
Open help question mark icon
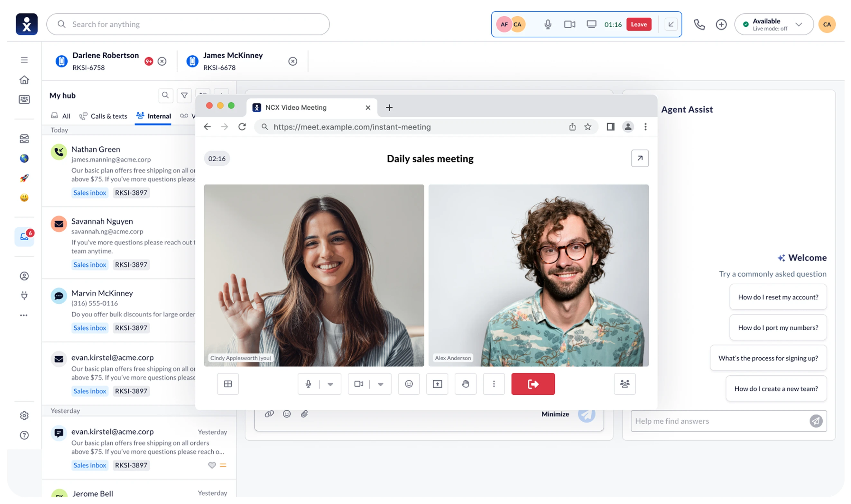[24, 435]
